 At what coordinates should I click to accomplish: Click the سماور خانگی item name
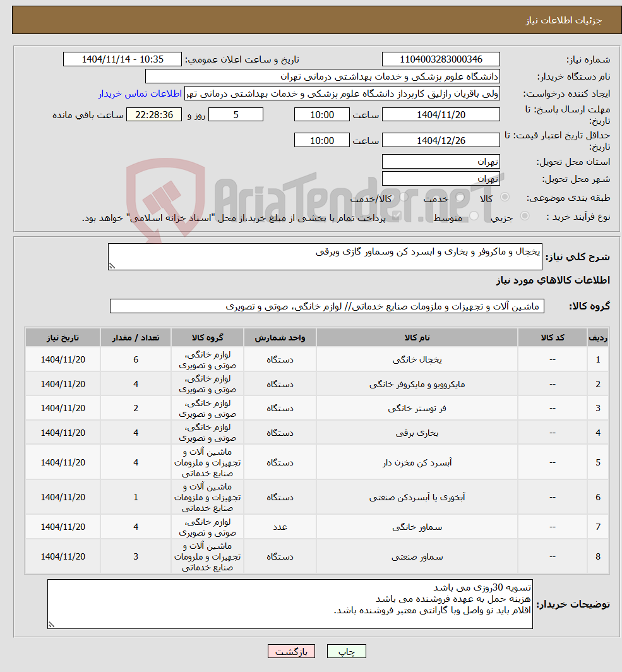tap(417, 527)
